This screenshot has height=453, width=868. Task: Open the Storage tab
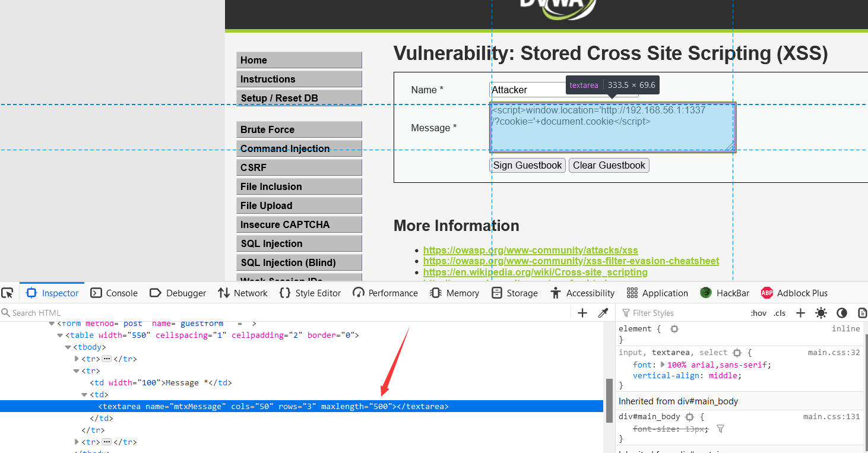click(x=515, y=293)
